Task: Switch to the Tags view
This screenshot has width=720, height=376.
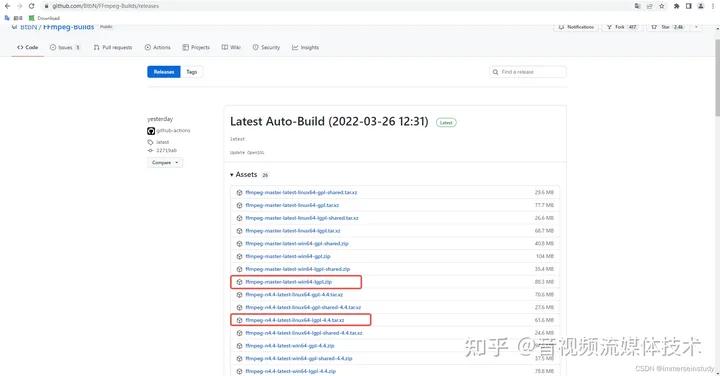Action: pos(191,72)
